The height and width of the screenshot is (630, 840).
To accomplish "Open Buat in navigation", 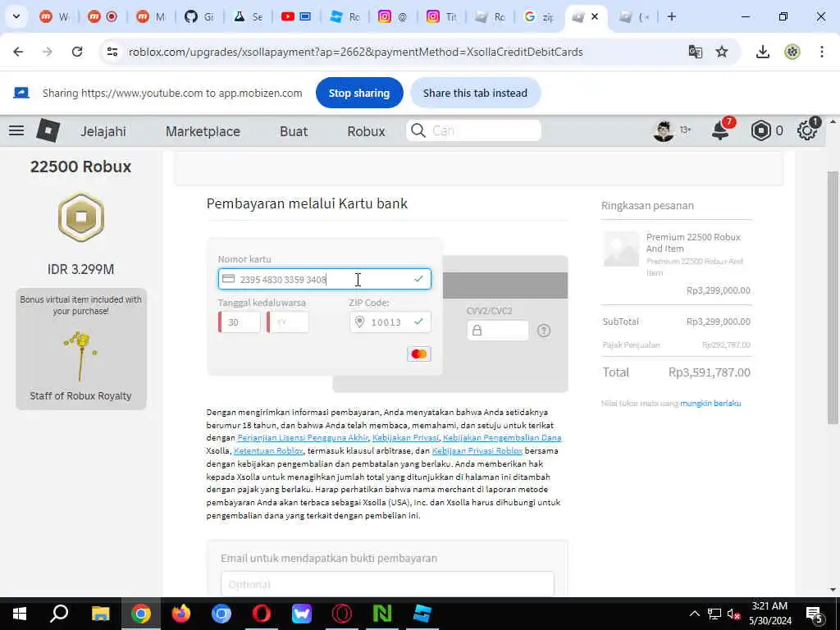I will [294, 131].
